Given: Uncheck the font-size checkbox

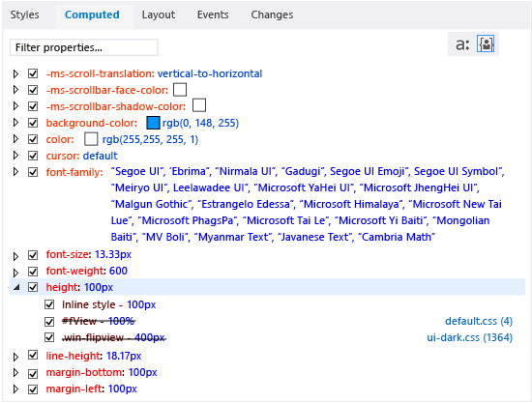Looking at the screenshot, I should [33, 254].
